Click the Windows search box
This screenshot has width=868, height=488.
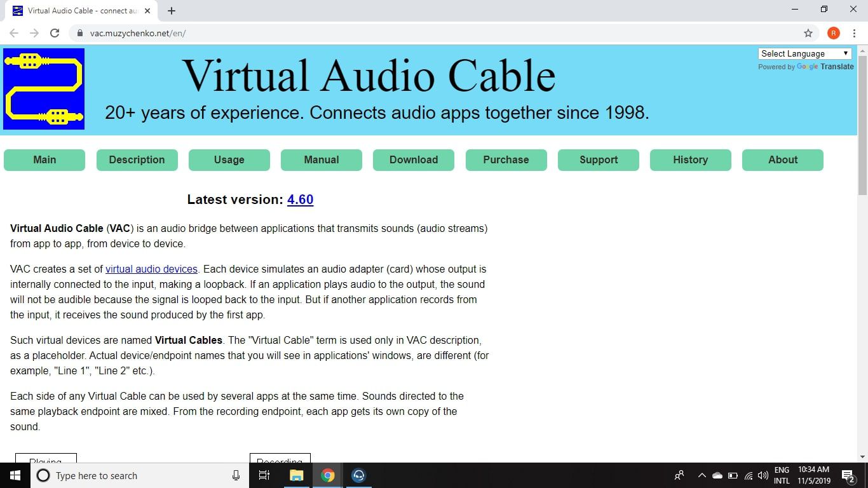(x=139, y=475)
